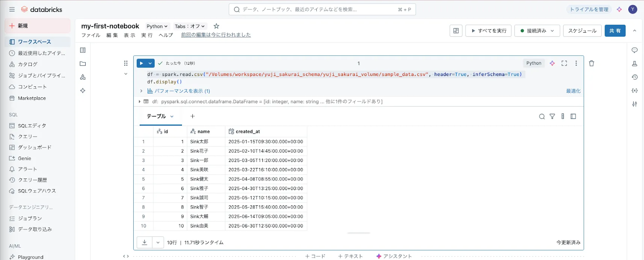
Task: Click the results table horizontal scrollbar
Action: coord(359,233)
